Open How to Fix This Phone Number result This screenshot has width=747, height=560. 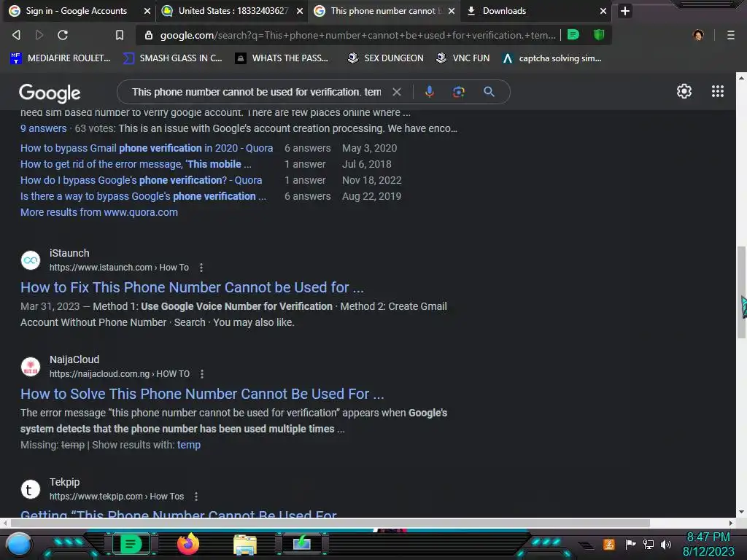192,287
